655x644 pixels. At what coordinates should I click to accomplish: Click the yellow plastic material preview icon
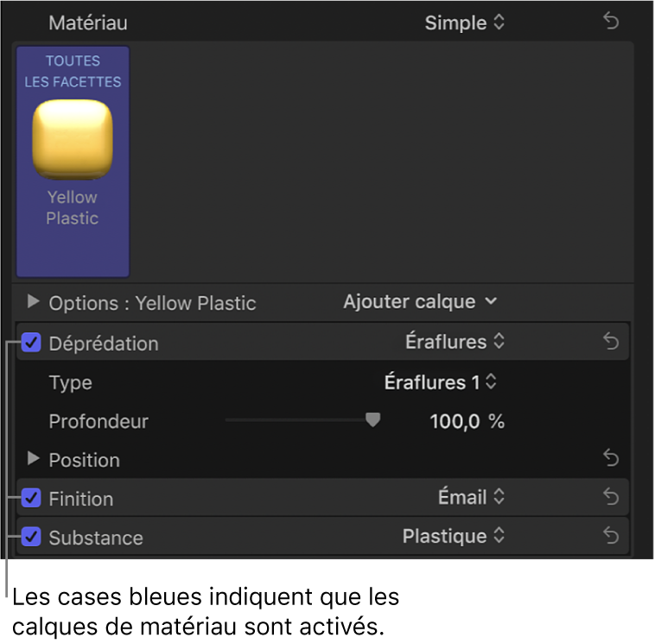tap(73, 139)
